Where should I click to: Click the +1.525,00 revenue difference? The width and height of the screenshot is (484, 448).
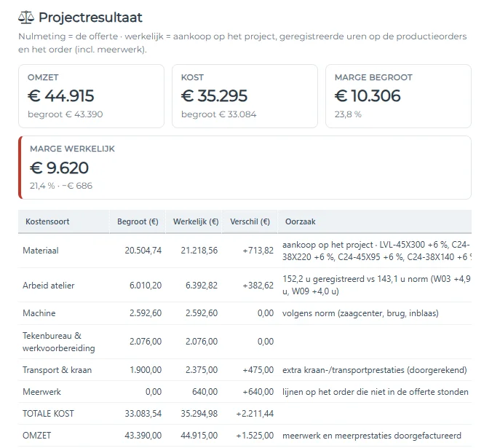pos(255,436)
